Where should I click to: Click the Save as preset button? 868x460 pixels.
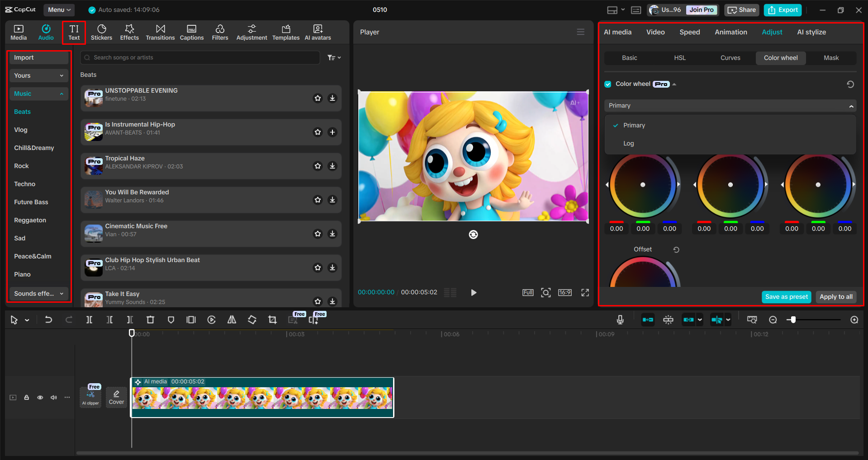tap(786, 297)
